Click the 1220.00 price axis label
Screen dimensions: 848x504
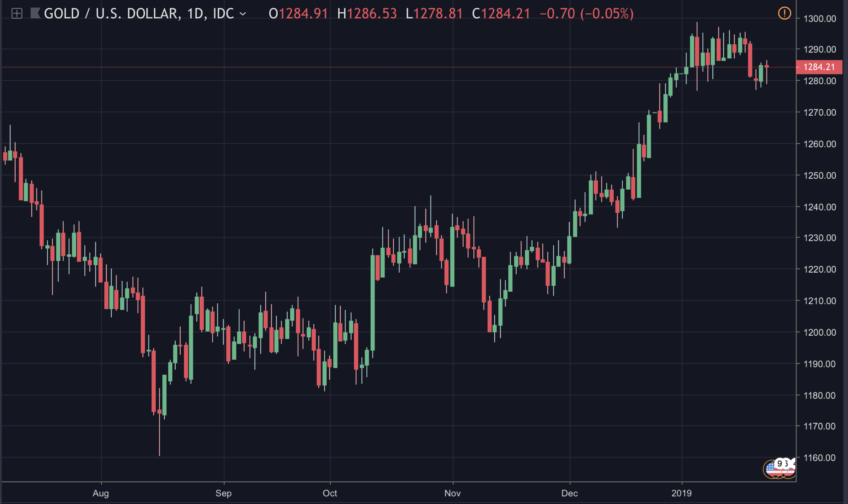820,269
